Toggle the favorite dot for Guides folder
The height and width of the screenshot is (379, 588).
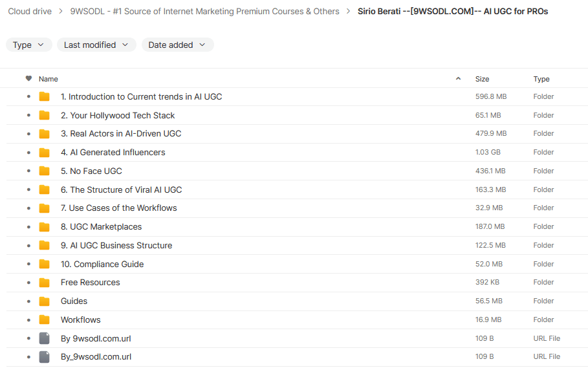[x=28, y=301]
